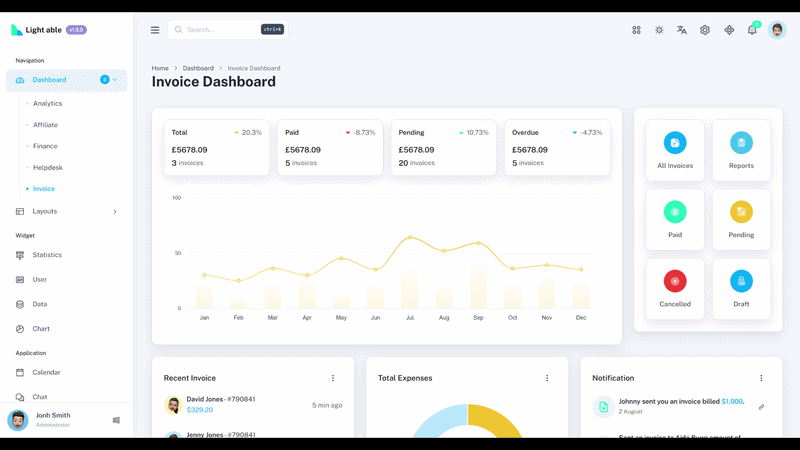Click the invoice file icon in notification
This screenshot has width=800, height=450.
coord(604,407)
